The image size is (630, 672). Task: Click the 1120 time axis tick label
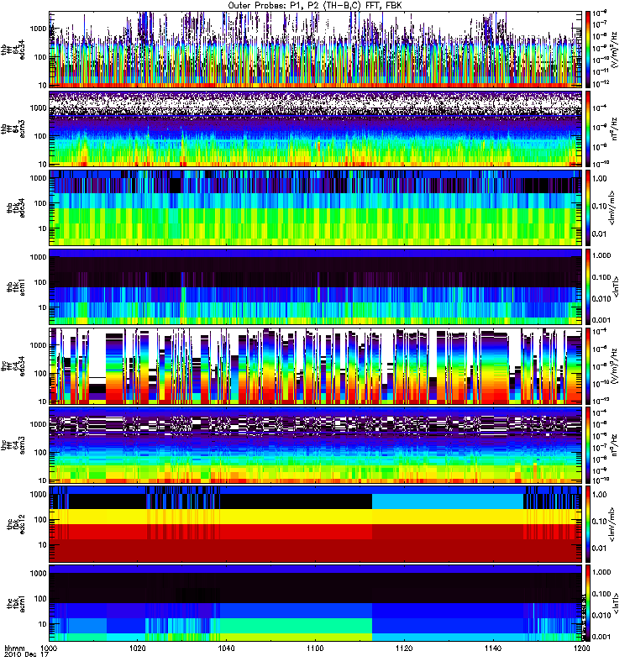pos(404,648)
